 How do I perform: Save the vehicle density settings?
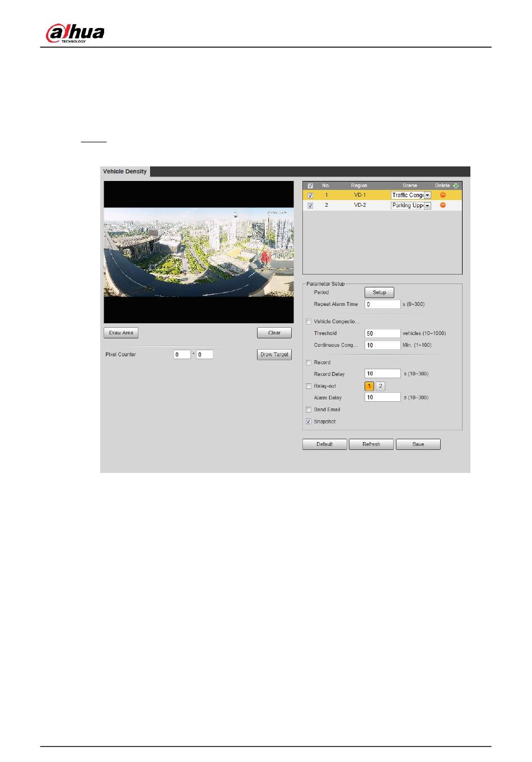tap(418, 444)
